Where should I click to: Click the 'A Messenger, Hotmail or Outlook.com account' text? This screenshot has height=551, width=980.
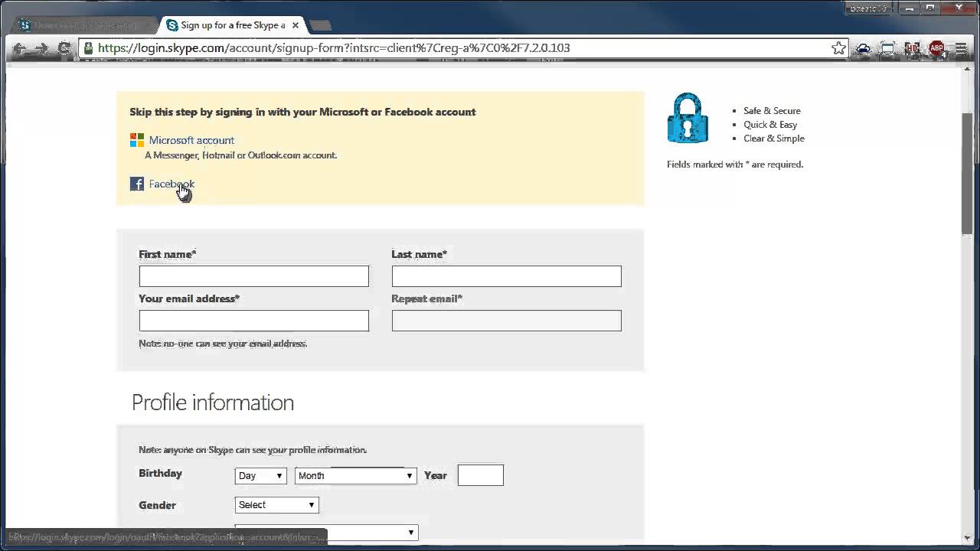[x=241, y=155]
